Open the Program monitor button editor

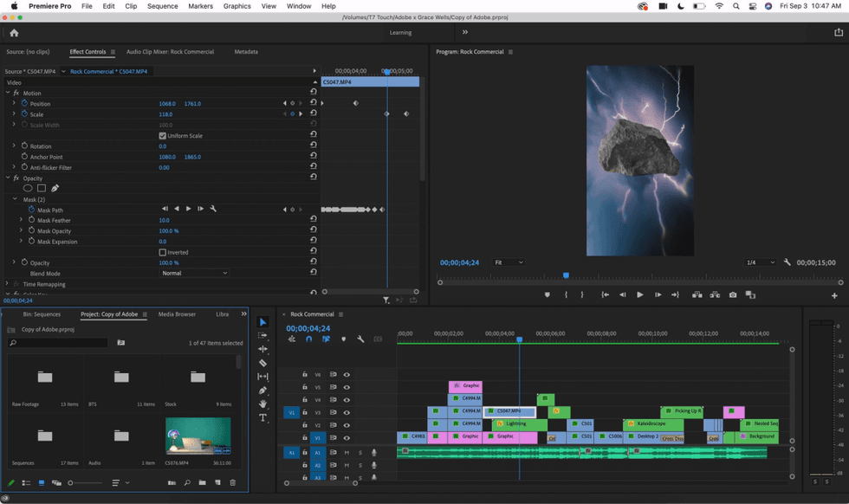click(x=834, y=295)
